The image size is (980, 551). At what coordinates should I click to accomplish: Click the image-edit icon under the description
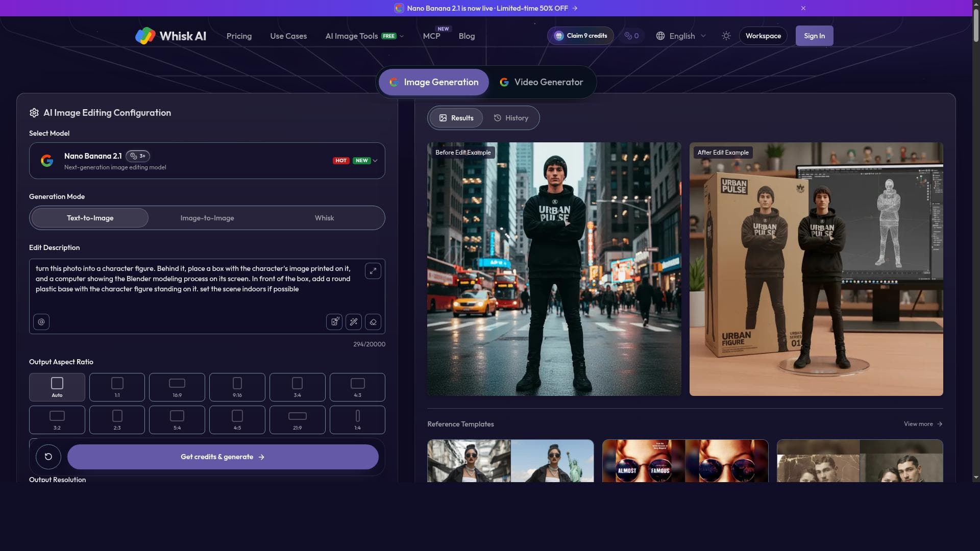[x=334, y=322]
